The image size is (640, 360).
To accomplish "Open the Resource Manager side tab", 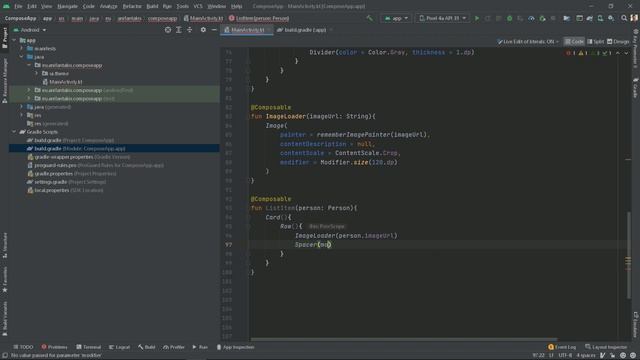I will tap(4, 80).
